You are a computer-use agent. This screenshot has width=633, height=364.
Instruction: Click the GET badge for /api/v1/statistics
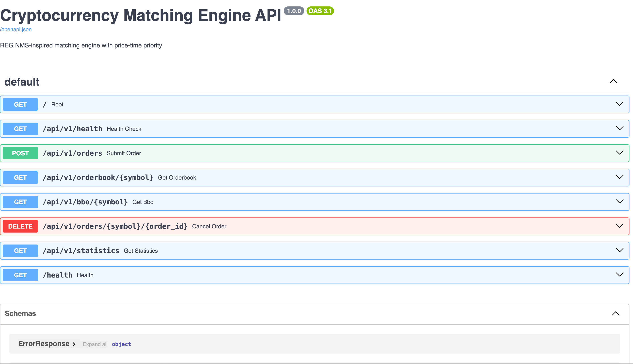20,251
